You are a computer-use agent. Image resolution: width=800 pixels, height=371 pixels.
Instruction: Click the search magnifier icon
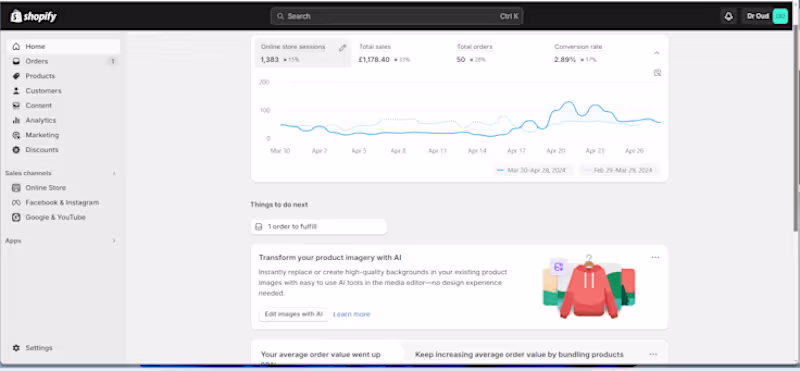[280, 16]
